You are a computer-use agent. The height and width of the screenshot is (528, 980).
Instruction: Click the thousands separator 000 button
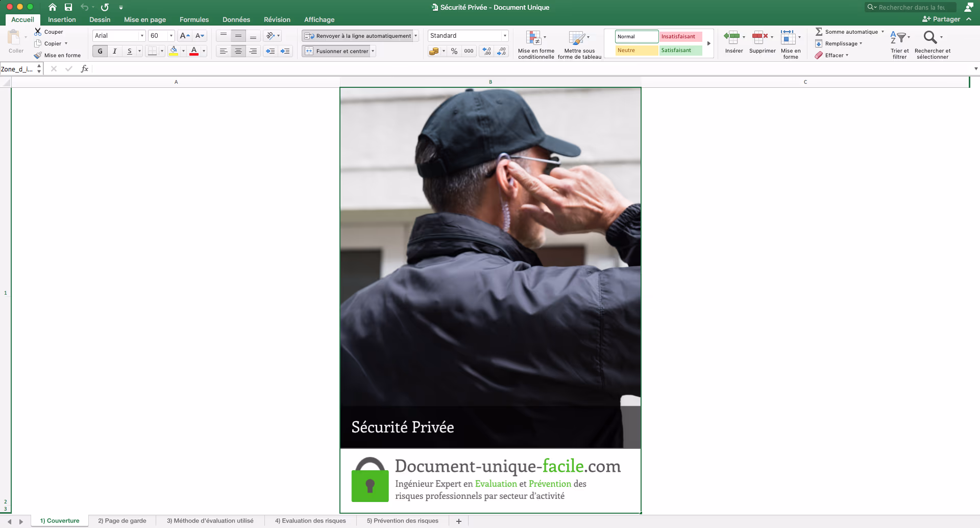(469, 51)
